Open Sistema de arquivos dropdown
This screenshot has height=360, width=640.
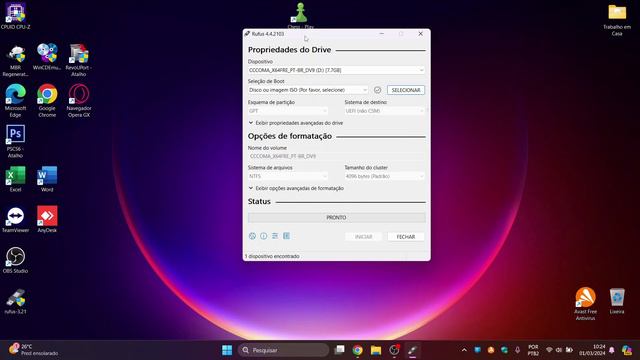[288, 176]
